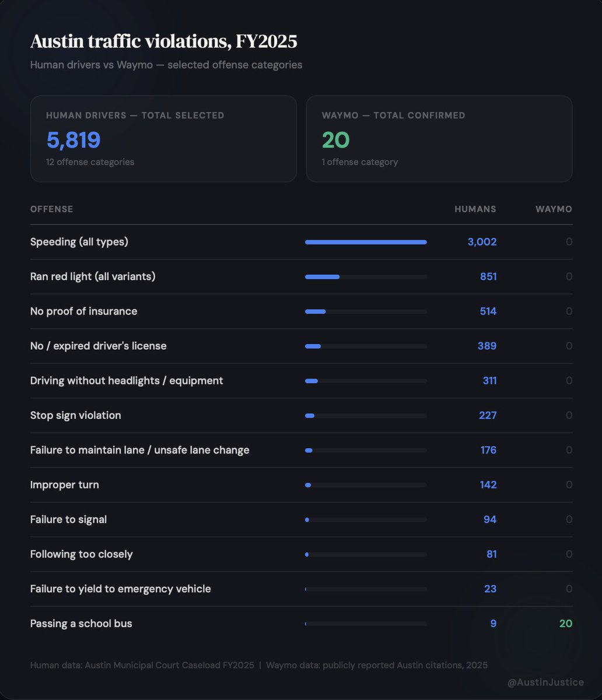Select the Failure to signal label
The height and width of the screenshot is (700, 602).
[x=68, y=519]
